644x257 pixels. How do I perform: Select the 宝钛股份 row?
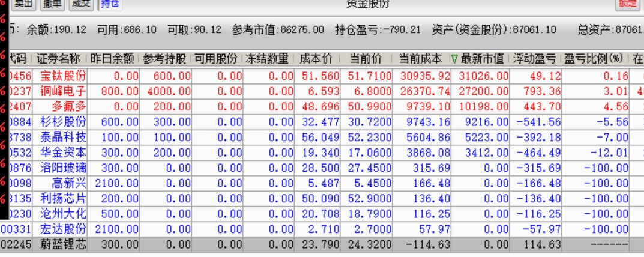322,76
